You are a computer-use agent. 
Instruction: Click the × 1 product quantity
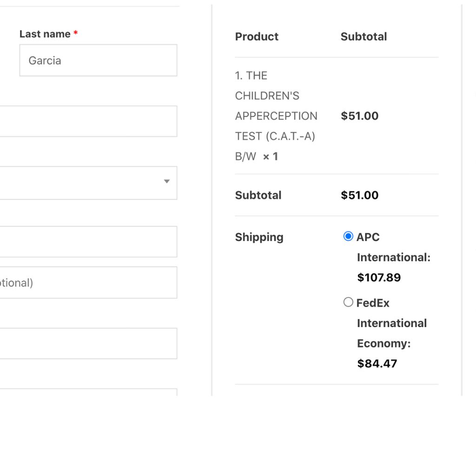[271, 157]
